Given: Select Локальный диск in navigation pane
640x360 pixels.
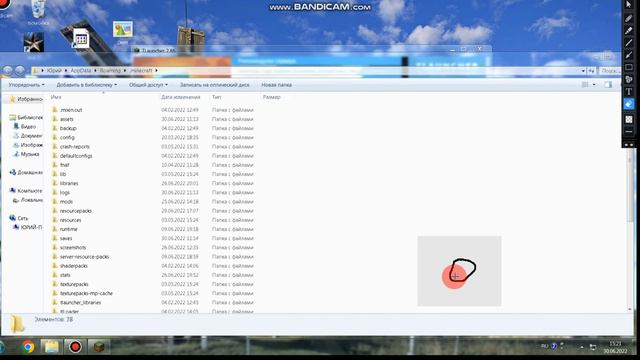Looking at the screenshot, I should click(28, 200).
